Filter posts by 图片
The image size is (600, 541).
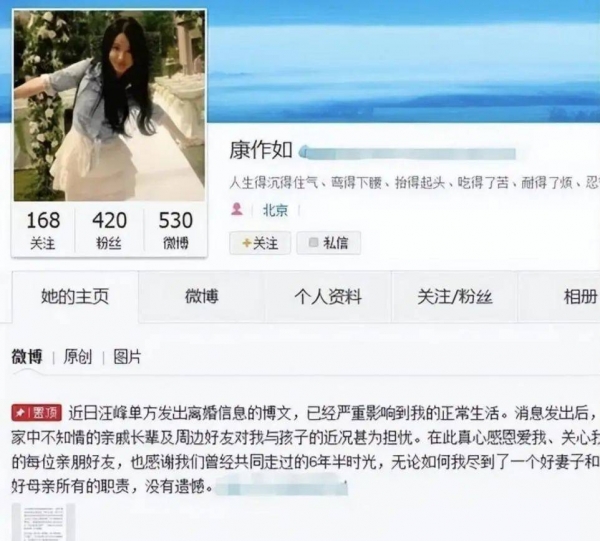tap(127, 357)
